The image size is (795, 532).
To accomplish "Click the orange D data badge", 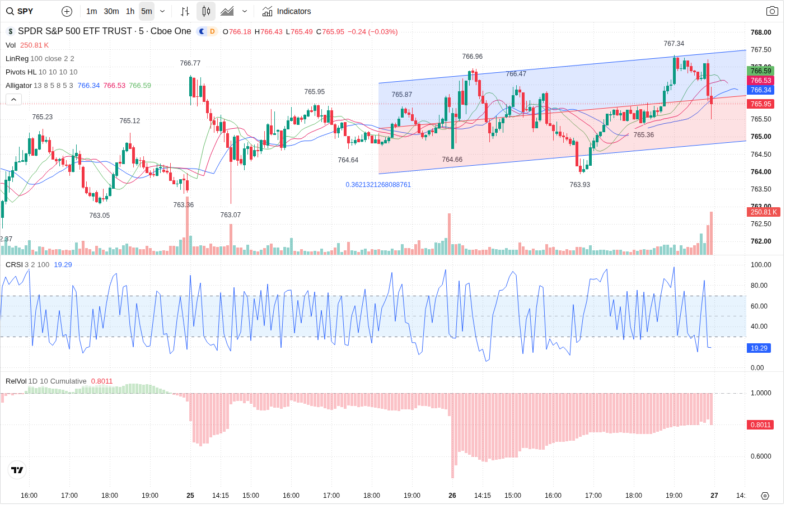I will [x=212, y=31].
